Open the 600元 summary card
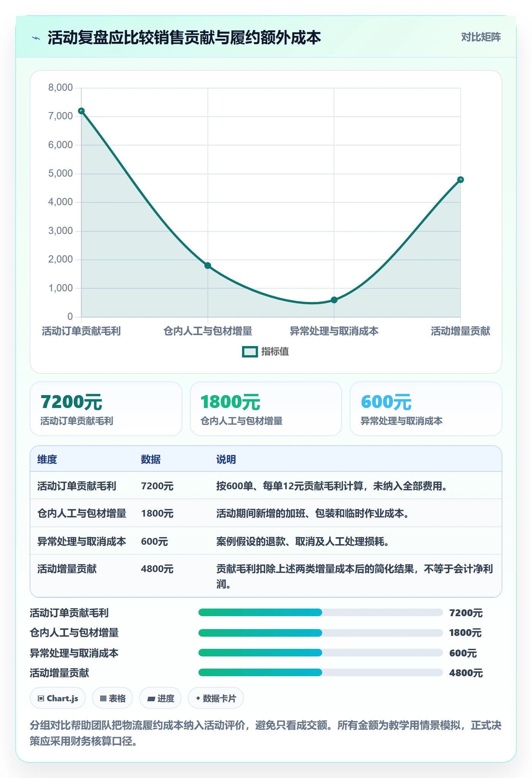Image resolution: width=532 pixels, height=778 pixels. pyautogui.click(x=426, y=409)
